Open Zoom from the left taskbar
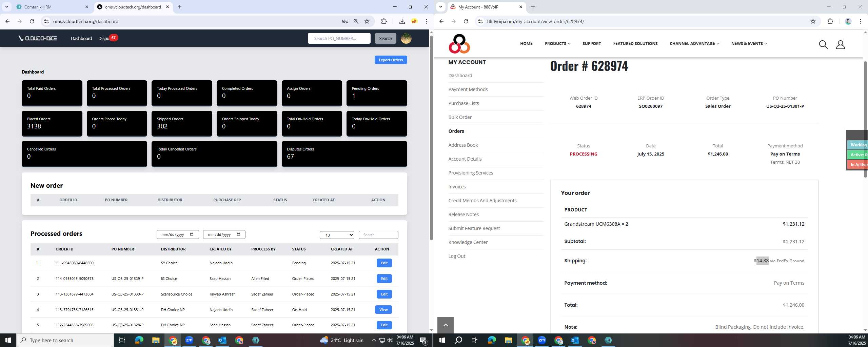Screen dimensions: 868x347 tap(189, 340)
